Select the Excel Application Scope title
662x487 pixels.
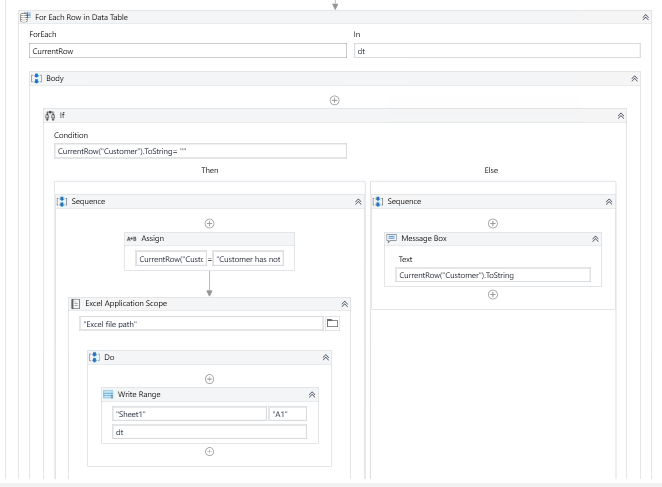click(x=126, y=303)
